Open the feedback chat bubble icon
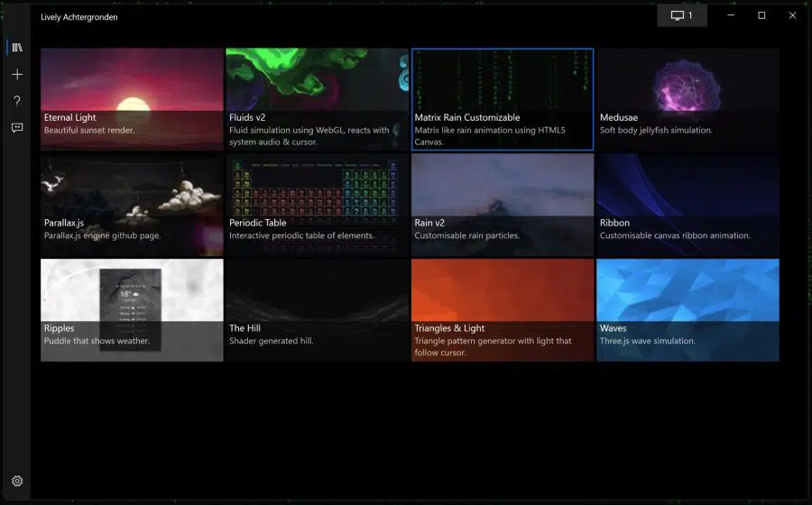 (x=17, y=128)
